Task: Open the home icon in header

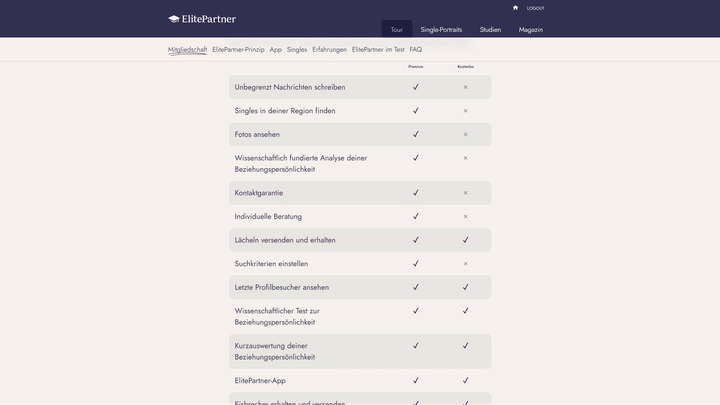Action: point(515,8)
